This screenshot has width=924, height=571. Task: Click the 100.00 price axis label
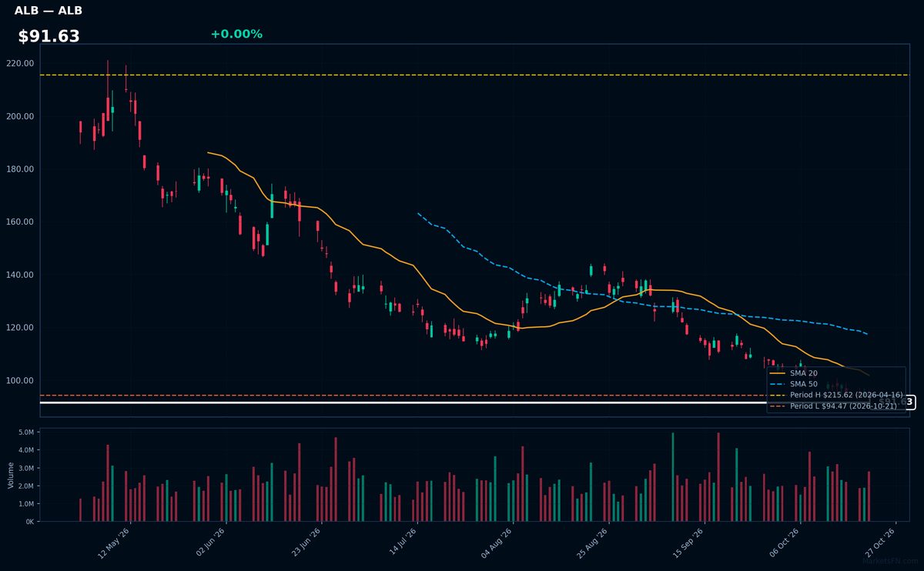coord(21,381)
